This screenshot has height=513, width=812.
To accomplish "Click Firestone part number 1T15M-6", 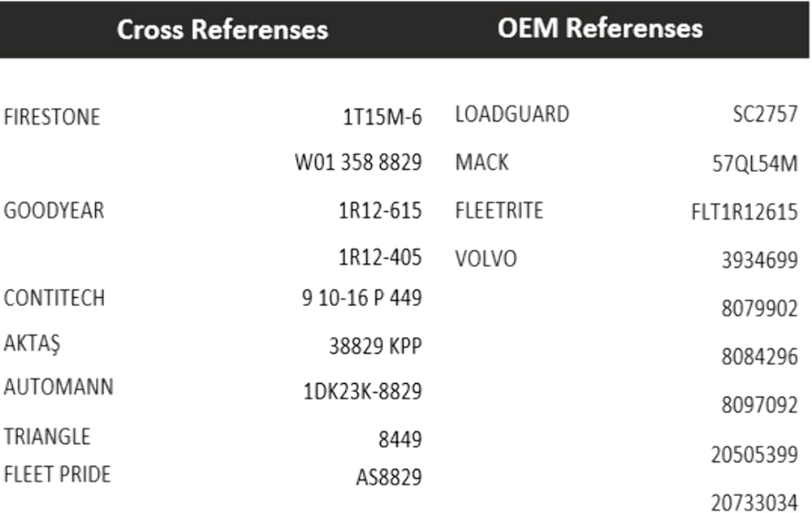I will click(382, 117).
